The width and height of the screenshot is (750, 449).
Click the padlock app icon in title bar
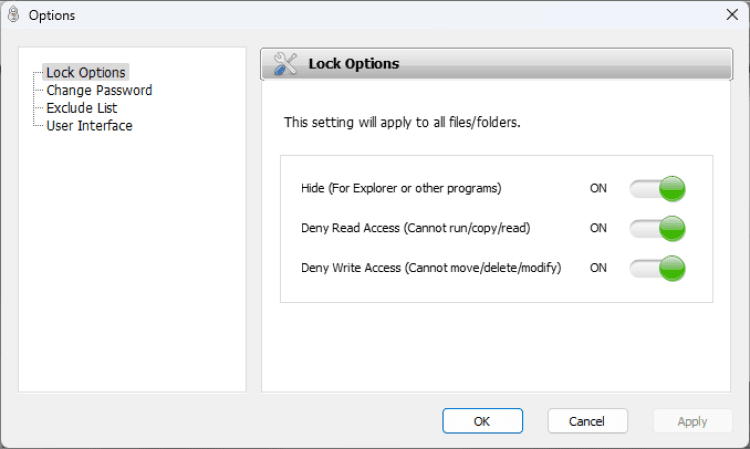click(13, 15)
